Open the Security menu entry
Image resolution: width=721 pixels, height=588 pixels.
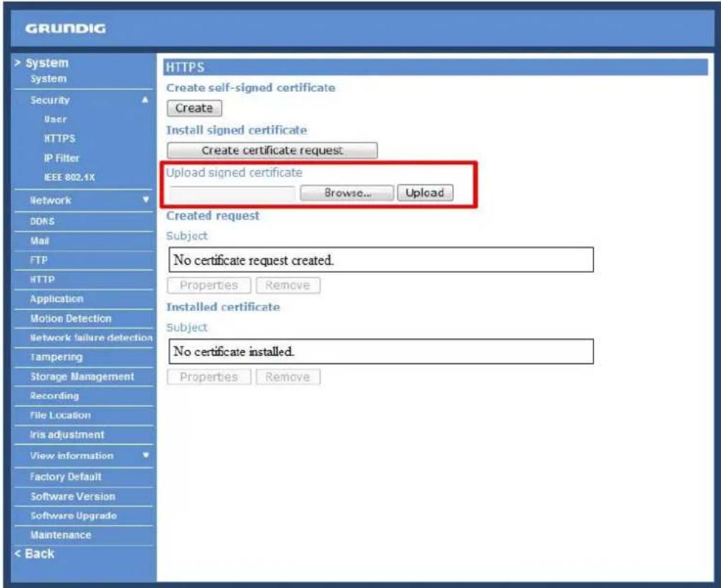(x=49, y=100)
